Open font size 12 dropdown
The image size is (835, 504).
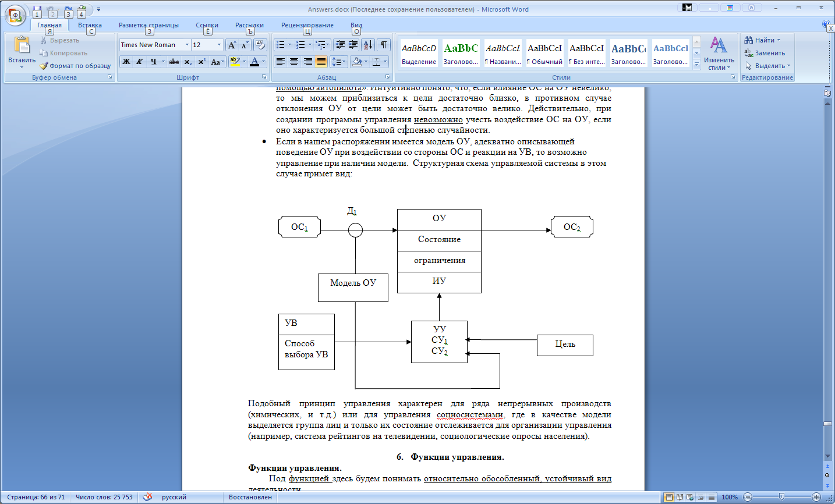(219, 45)
